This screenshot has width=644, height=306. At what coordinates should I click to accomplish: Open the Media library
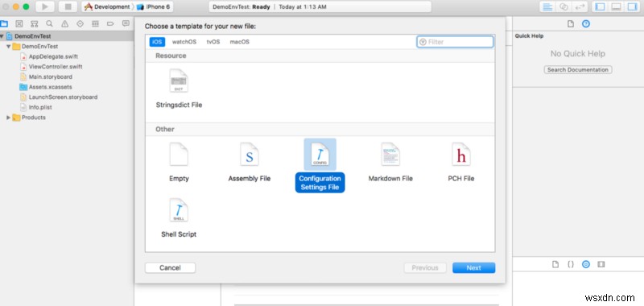(x=601, y=264)
